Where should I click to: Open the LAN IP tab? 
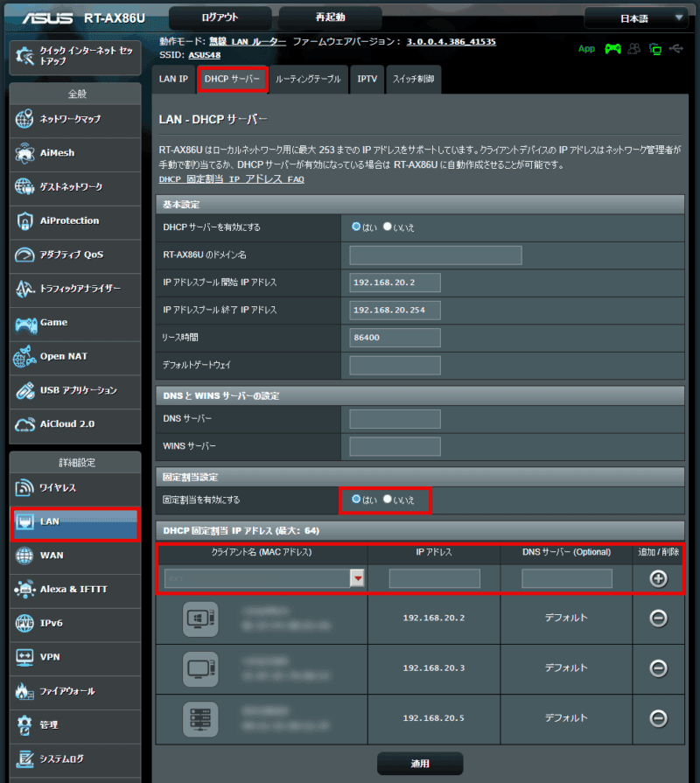173,79
